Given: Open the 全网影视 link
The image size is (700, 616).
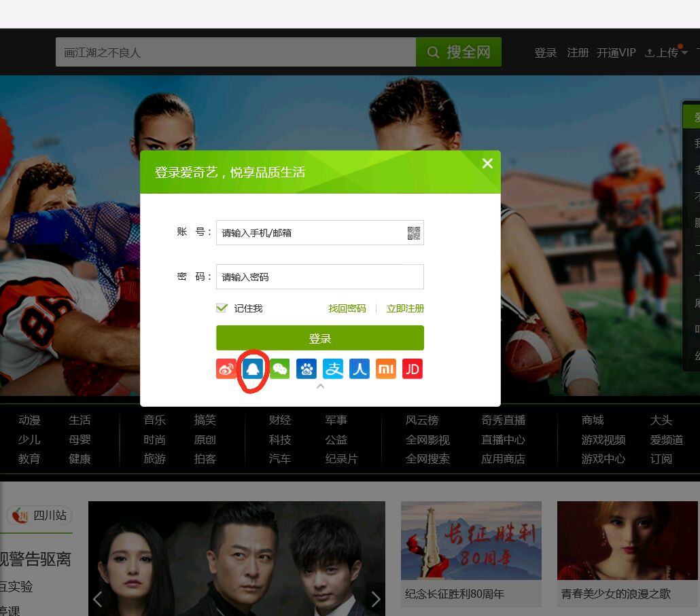Looking at the screenshot, I should coord(427,440).
